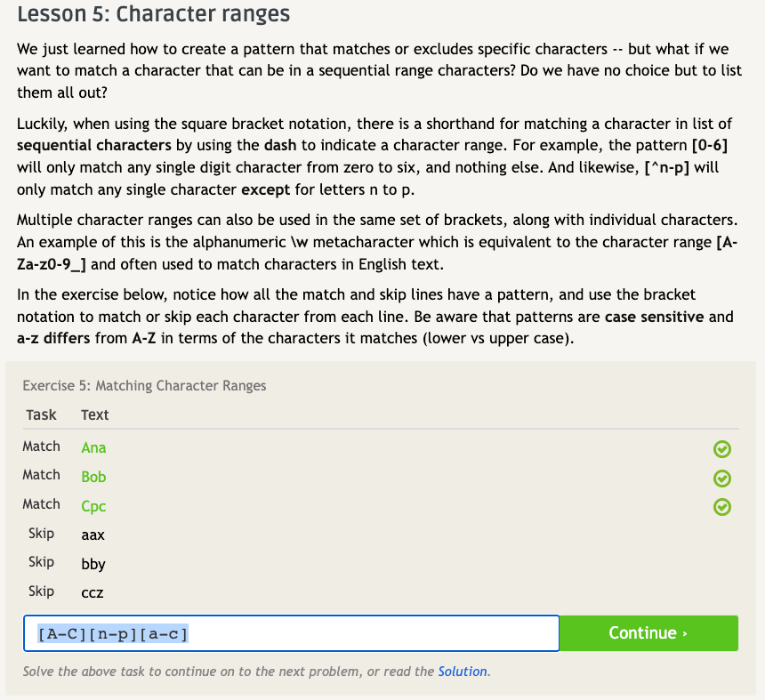
Task: Click the Text column header
Action: point(94,414)
